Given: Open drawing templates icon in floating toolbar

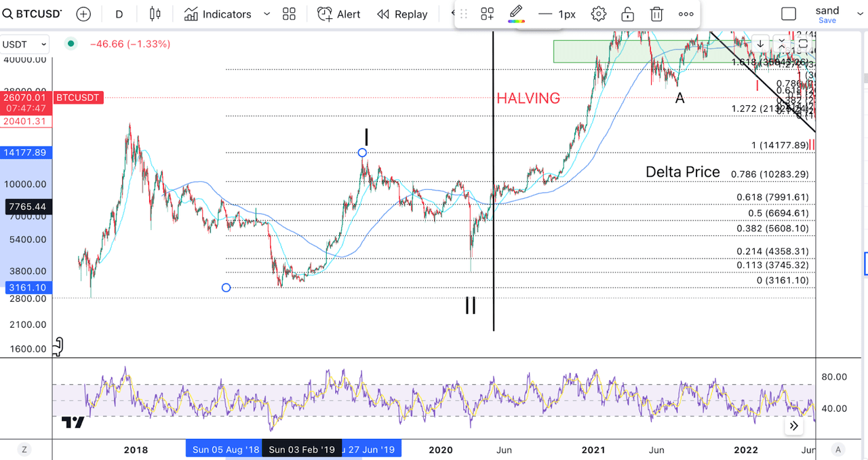Looking at the screenshot, I should [488, 14].
